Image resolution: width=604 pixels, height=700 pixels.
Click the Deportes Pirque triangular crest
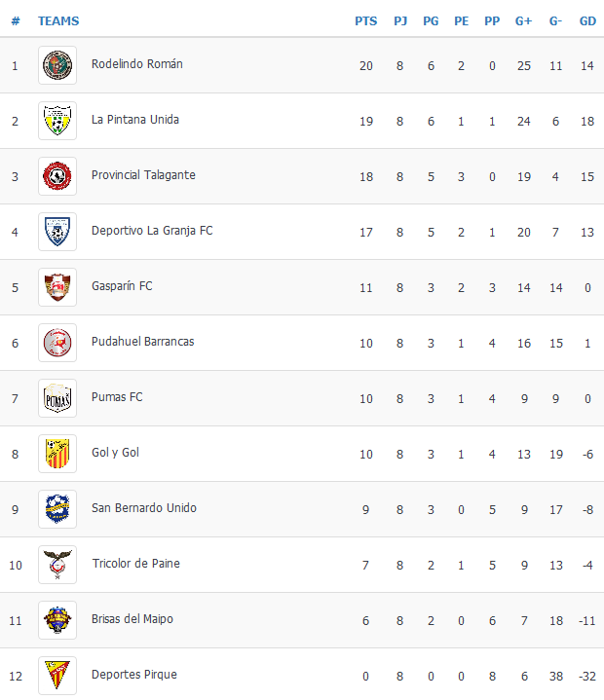(57, 676)
